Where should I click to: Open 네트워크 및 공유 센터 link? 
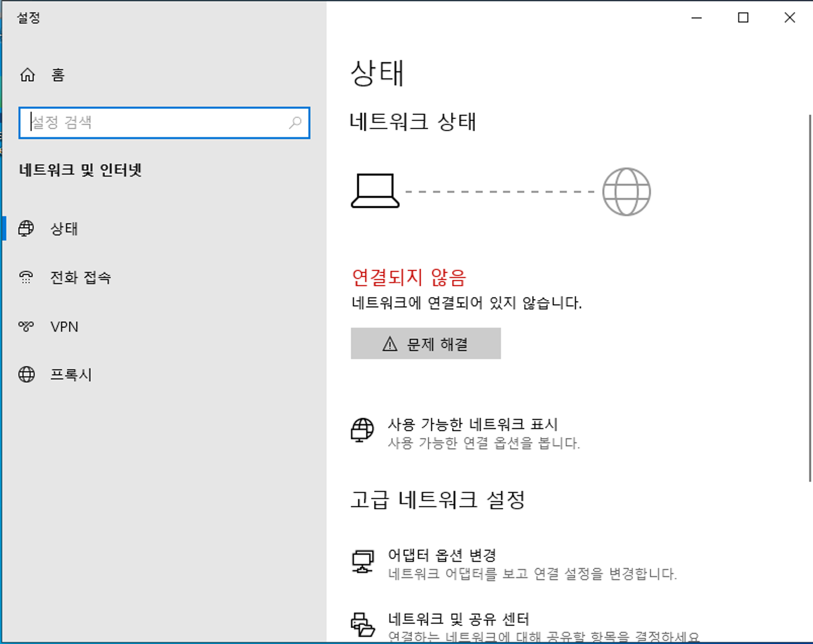coord(459,619)
